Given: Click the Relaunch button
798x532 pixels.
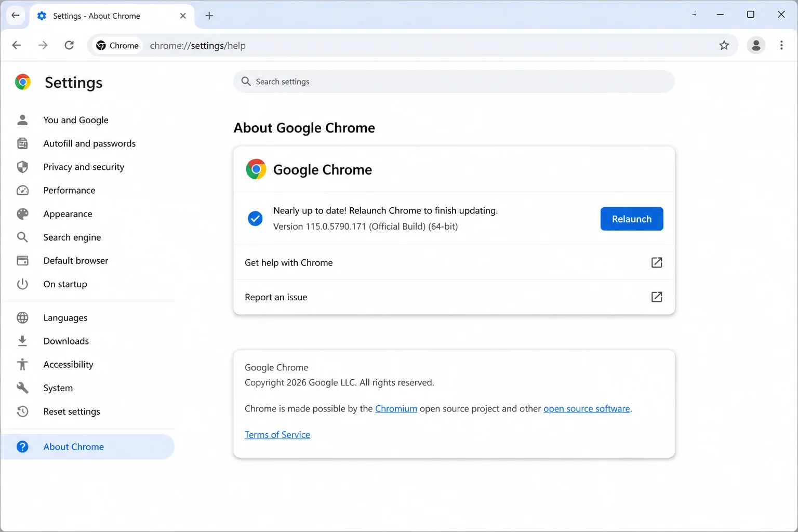Looking at the screenshot, I should [632, 219].
